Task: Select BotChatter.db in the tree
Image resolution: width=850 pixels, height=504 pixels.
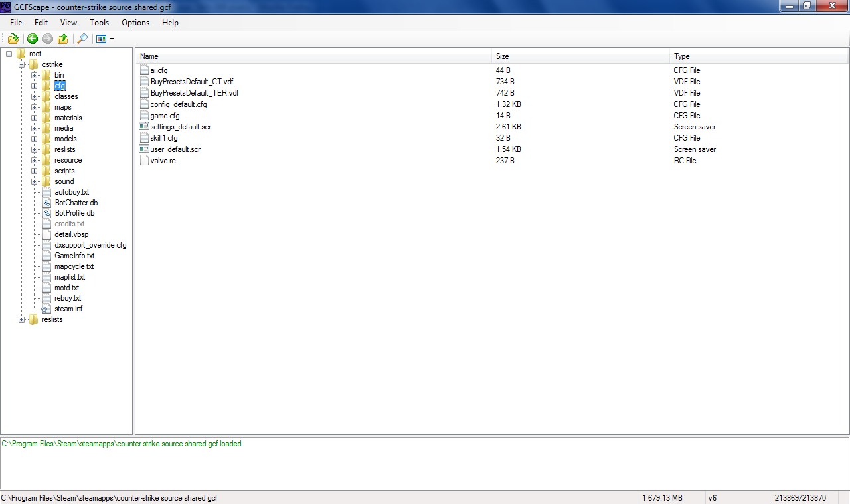Action: point(76,203)
